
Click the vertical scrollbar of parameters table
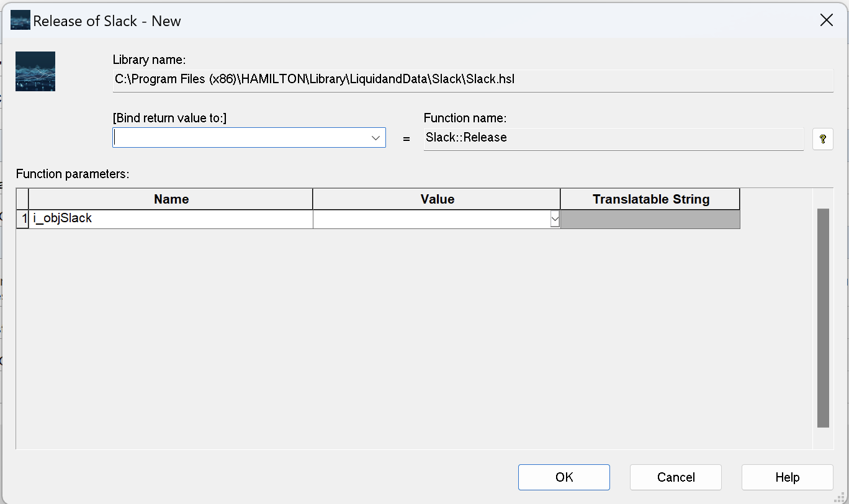(x=823, y=318)
